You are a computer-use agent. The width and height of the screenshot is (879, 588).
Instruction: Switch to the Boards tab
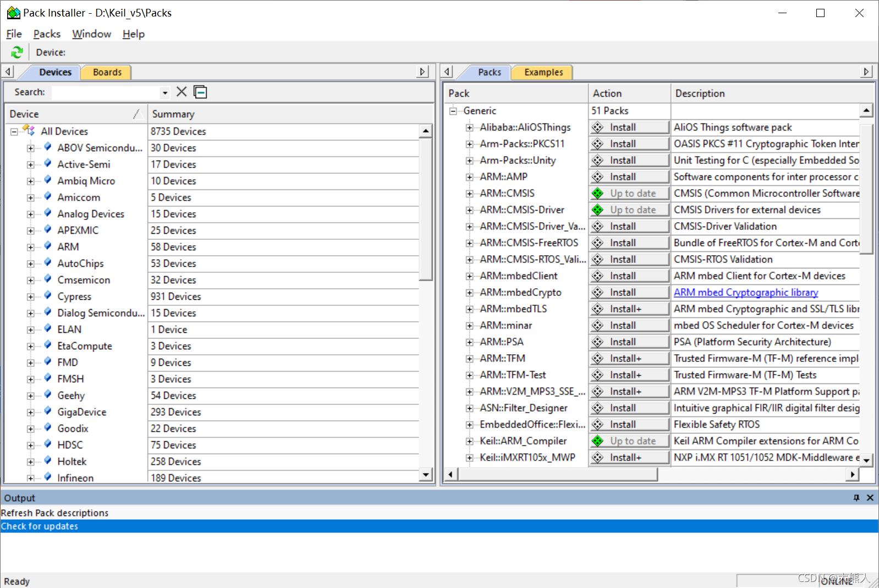pyautogui.click(x=107, y=72)
